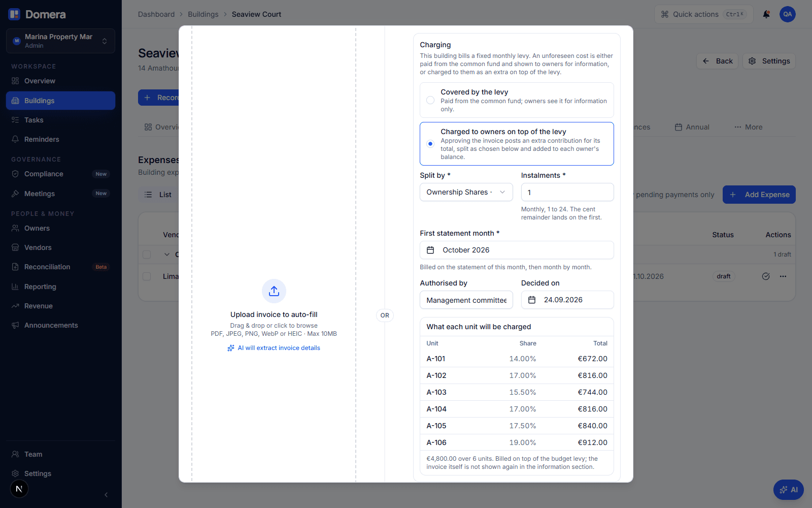Open the AI assistant button
Screen dimensions: 812x508
click(x=789, y=490)
